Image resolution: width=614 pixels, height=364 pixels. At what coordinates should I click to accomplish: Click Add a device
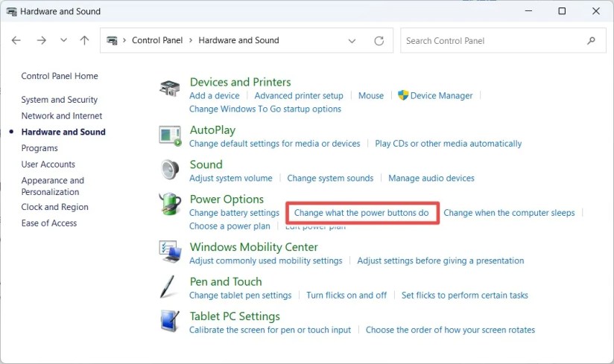214,95
